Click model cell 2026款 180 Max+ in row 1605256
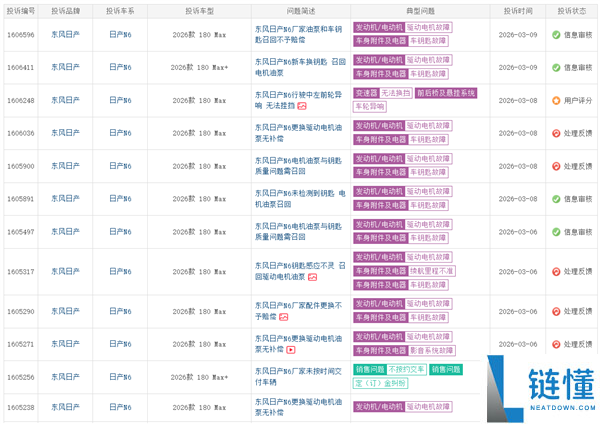This screenshot has height=424, width=600. tap(199, 377)
